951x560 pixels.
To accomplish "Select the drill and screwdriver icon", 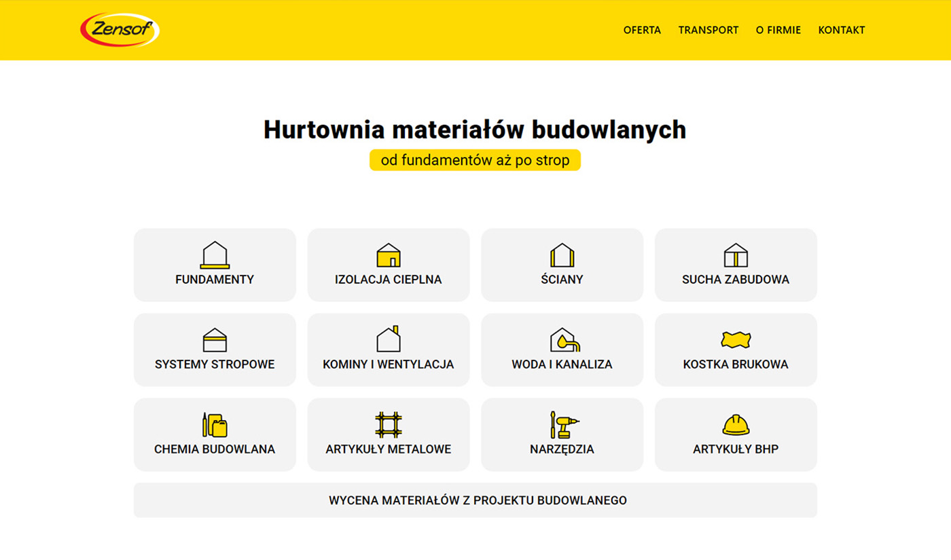I will [563, 425].
